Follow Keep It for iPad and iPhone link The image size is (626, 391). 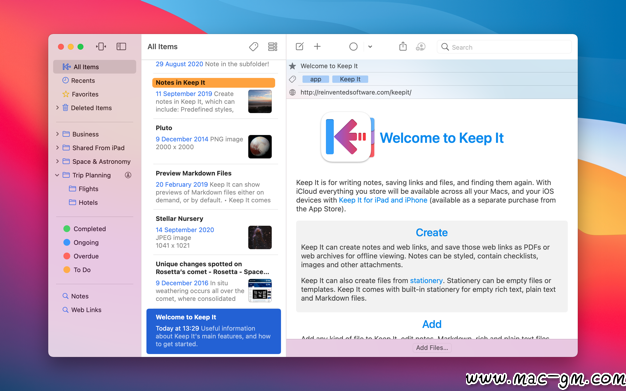click(x=383, y=200)
